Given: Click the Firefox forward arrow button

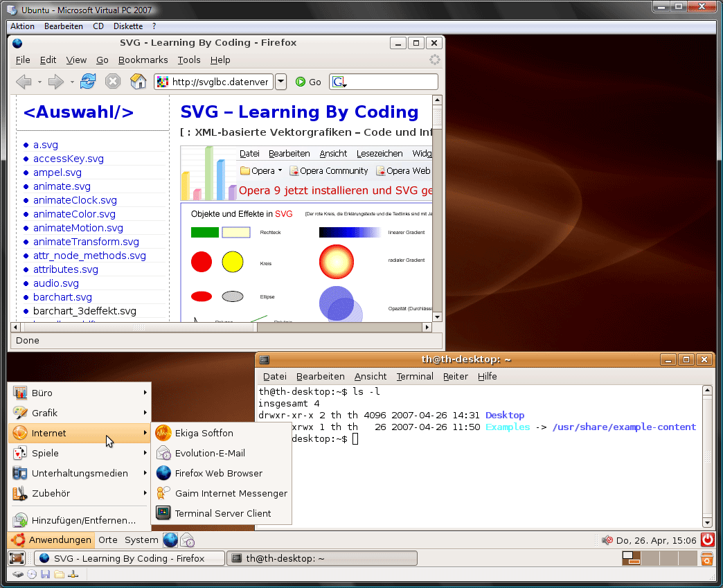Looking at the screenshot, I should coord(56,82).
